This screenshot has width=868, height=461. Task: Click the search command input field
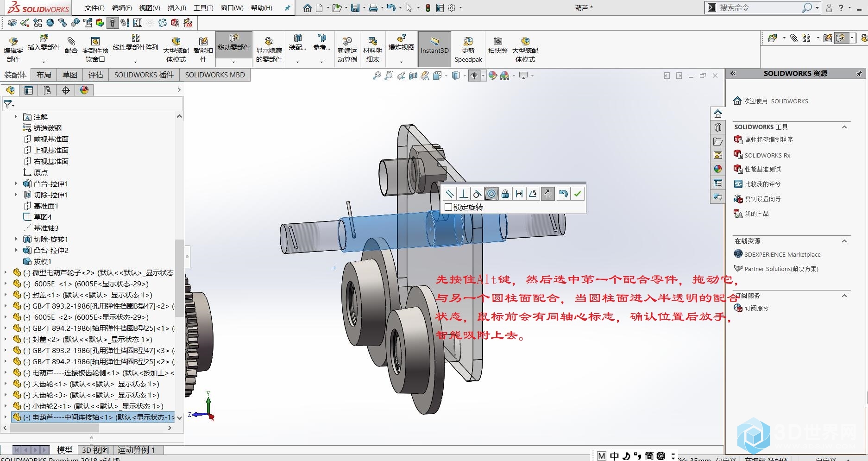(x=760, y=7)
